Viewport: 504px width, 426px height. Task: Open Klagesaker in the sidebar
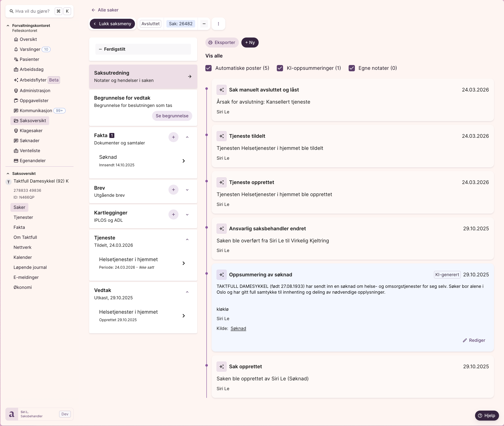pos(31,131)
